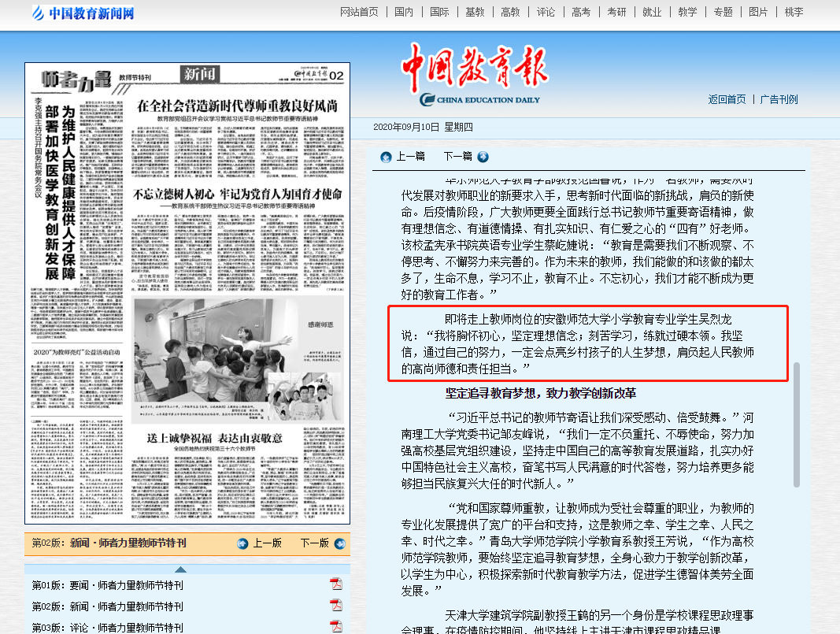
Task: Open 第03版:评论·师者力量教师节特刊 page link
Action: [x=107, y=628]
